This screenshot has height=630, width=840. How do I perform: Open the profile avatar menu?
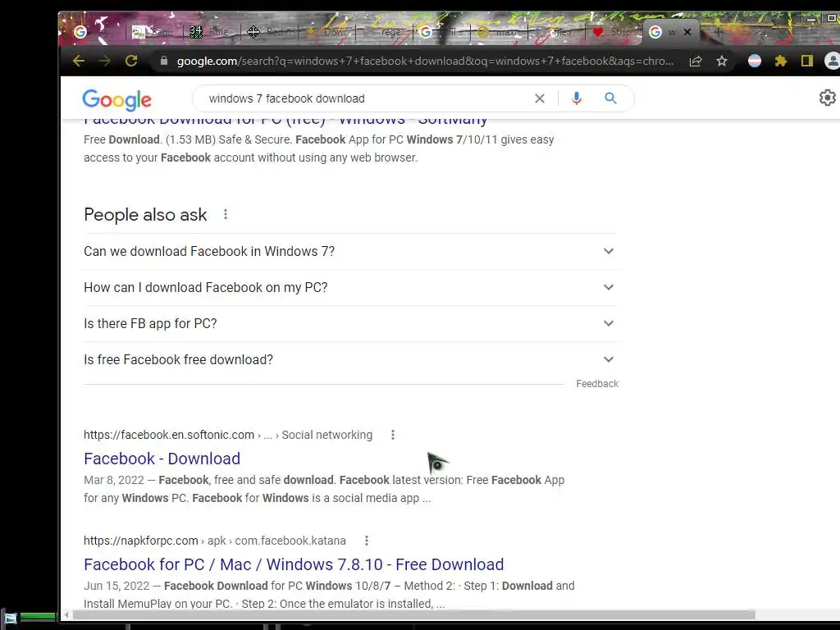[x=833, y=61]
